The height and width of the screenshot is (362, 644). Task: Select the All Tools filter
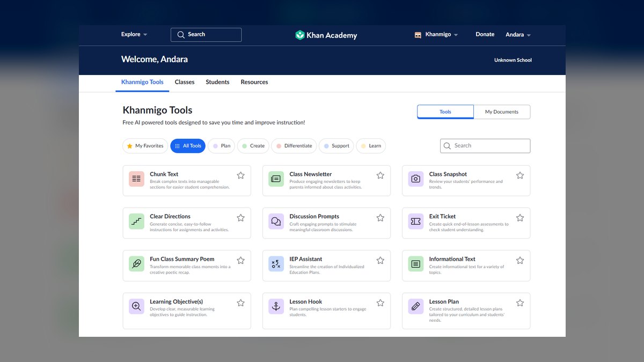coord(188,146)
